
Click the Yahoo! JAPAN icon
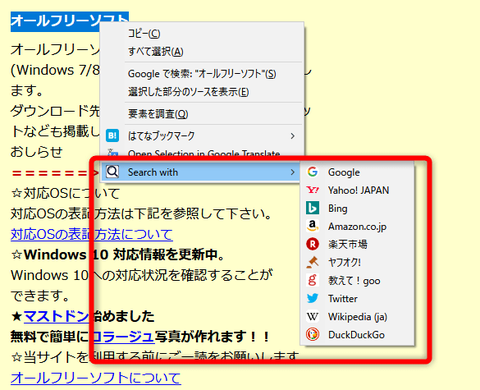coord(312,190)
